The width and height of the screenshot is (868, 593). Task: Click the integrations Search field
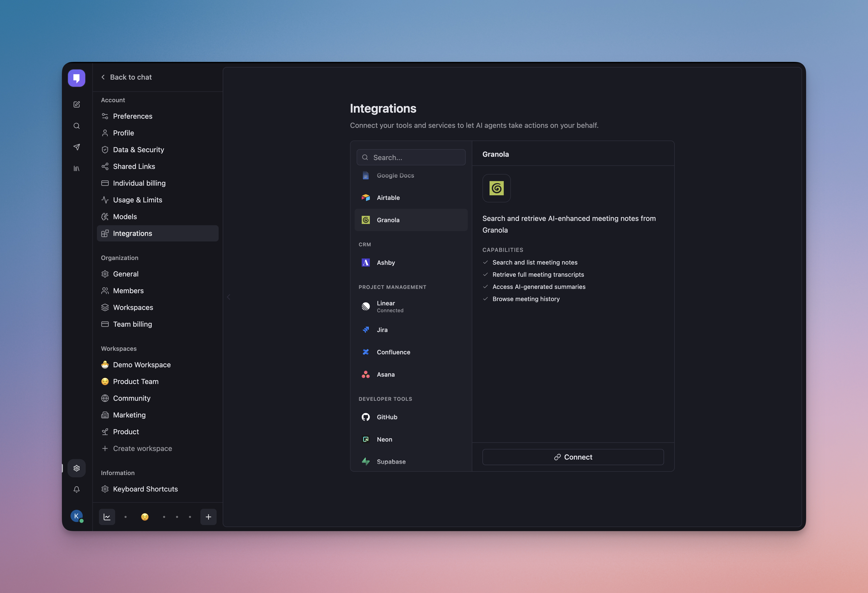tap(411, 158)
